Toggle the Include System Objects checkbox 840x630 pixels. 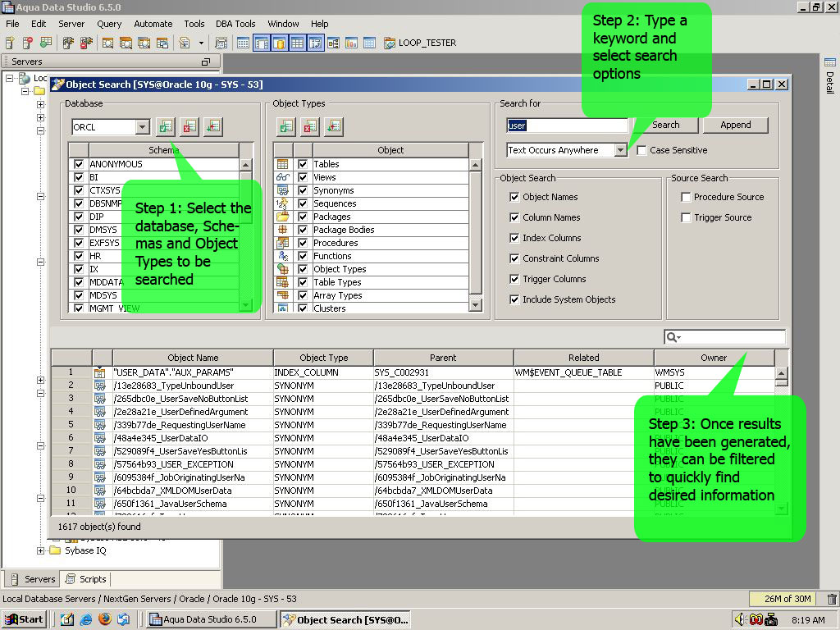click(514, 299)
